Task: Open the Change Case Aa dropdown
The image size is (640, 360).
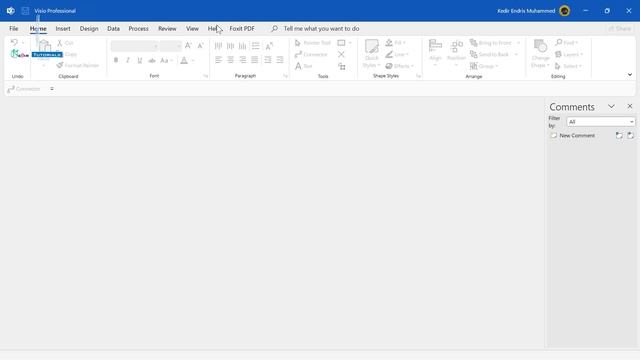Action: tap(167, 60)
